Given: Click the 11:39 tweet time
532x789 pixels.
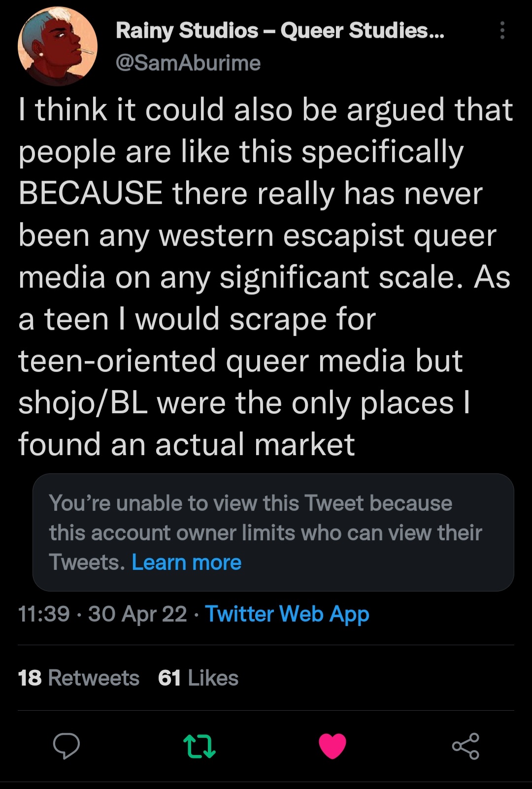Looking at the screenshot, I should pos(44,614).
